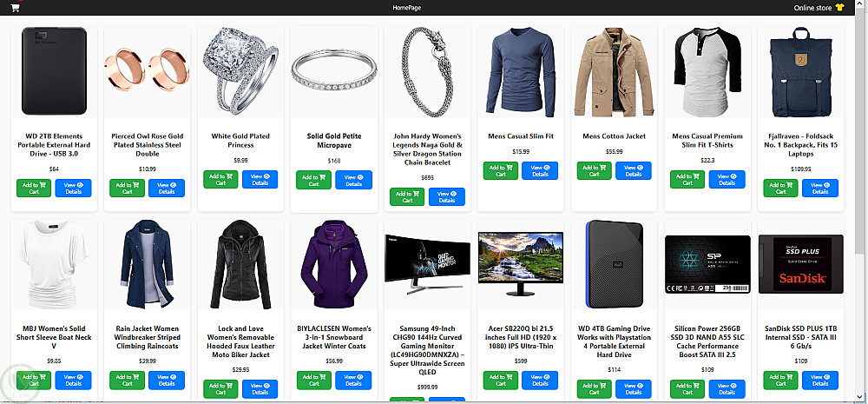Click the Online store brand link
Image resolution: width=868 pixels, height=404 pixels.
click(812, 8)
